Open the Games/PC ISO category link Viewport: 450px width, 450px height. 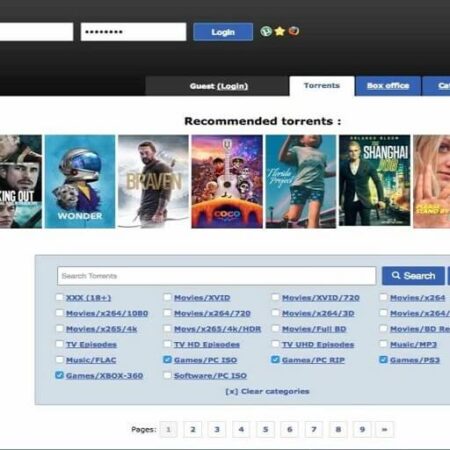coord(205,360)
